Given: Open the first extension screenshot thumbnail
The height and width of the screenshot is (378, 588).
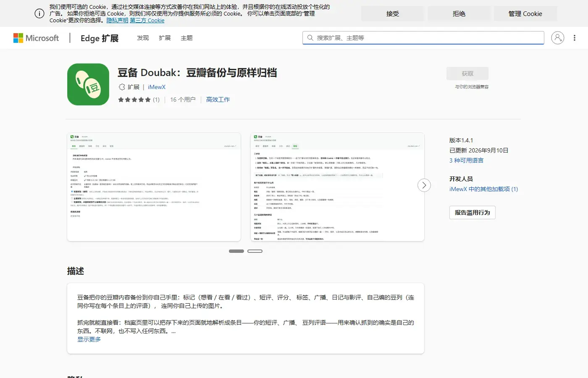Looking at the screenshot, I should (x=154, y=187).
